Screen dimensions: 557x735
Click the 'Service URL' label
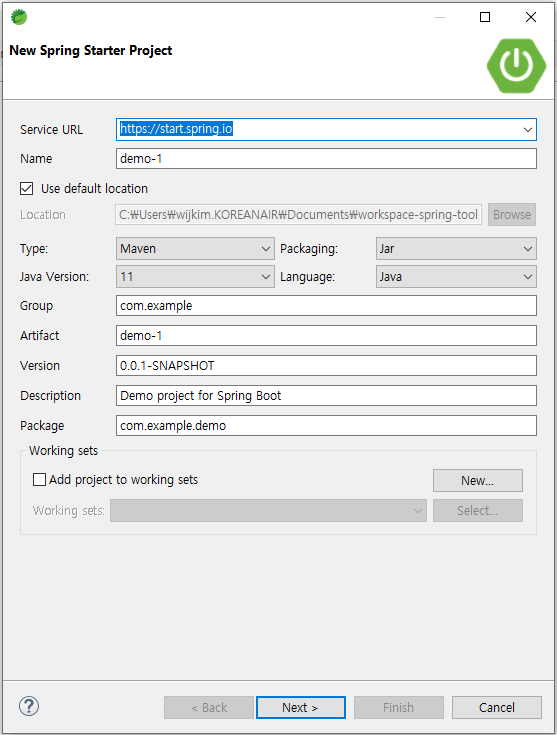(52, 130)
